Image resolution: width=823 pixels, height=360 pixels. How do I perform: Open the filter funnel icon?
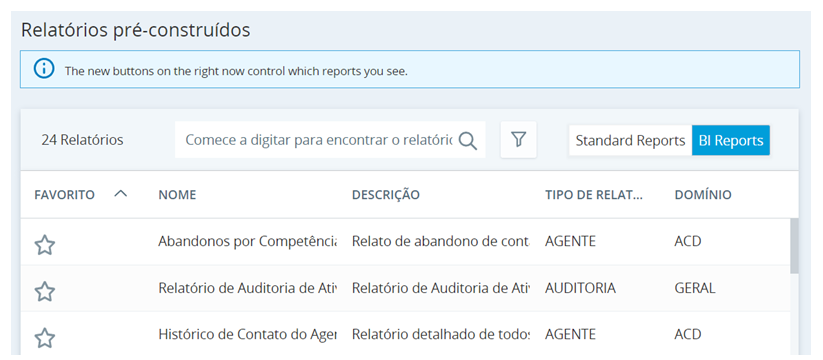tap(519, 140)
